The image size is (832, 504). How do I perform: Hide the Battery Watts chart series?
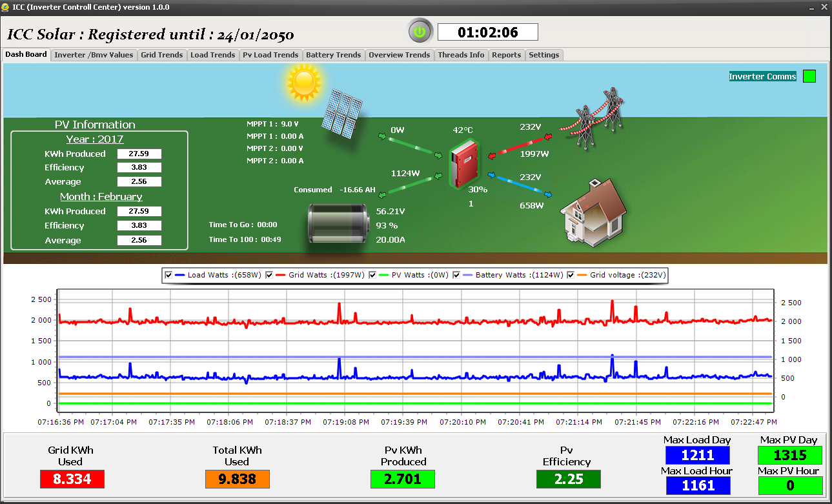[456, 275]
